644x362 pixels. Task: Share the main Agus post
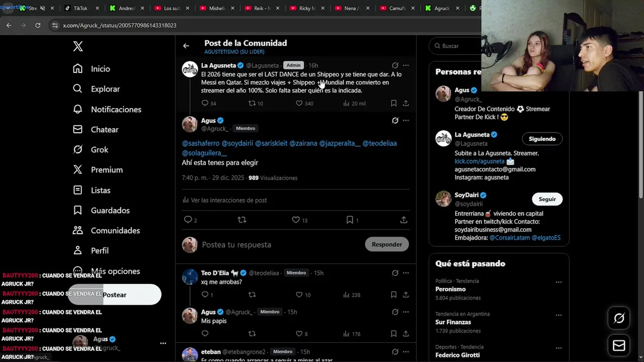(x=404, y=220)
